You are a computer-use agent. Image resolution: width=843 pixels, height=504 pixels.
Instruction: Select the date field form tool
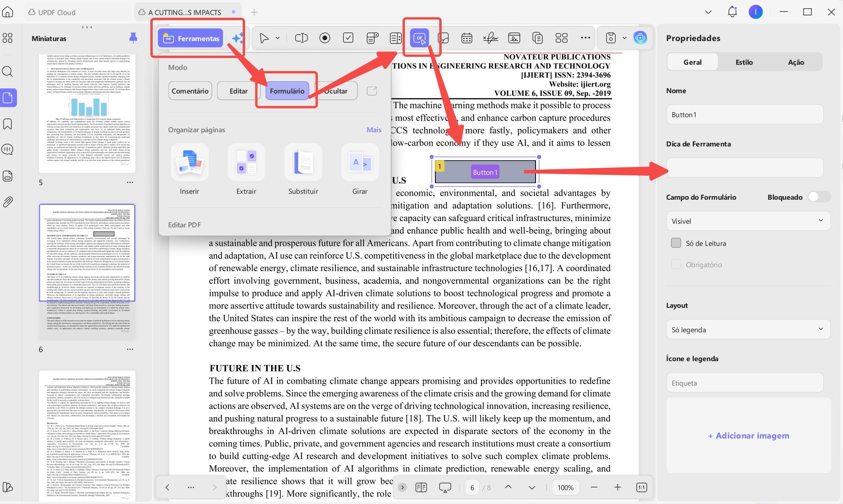[467, 38]
